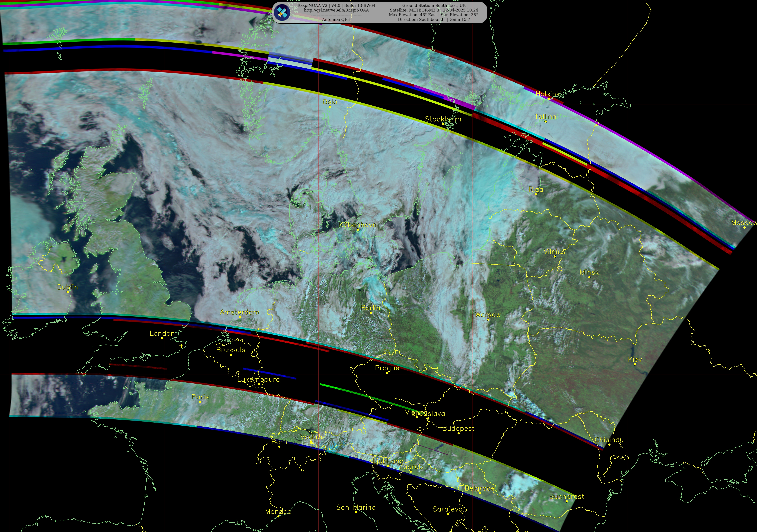Open the qsl.net RaspiNOAA URL in header
Screen dimensions: 757x532
pyautogui.click(x=336, y=10)
